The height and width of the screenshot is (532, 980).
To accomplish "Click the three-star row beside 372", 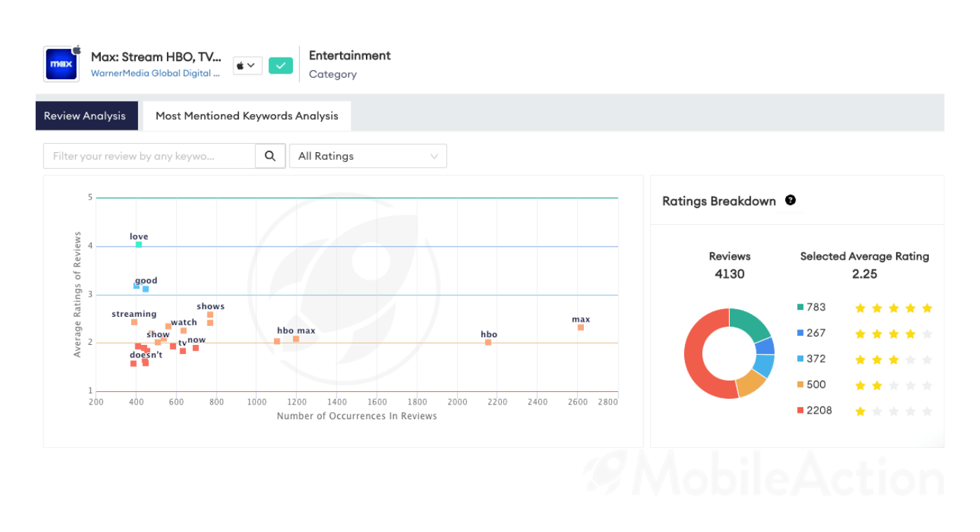I will click(894, 360).
